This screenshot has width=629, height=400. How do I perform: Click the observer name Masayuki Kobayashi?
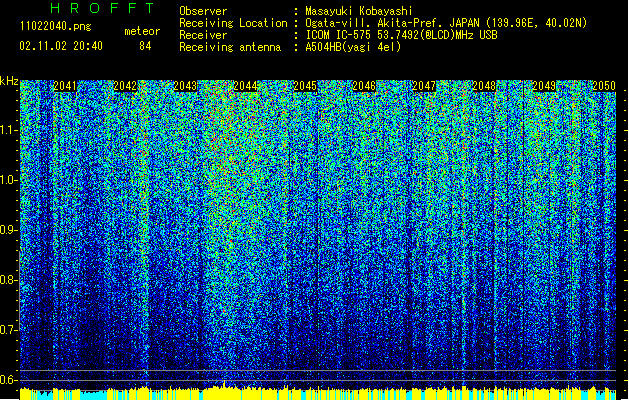click(359, 11)
